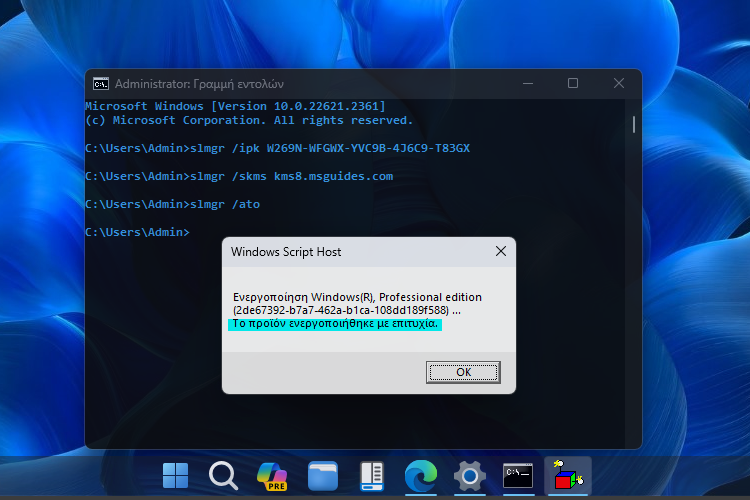Click the highlighted success message in dialog
The image size is (750, 500).
tap(335, 324)
